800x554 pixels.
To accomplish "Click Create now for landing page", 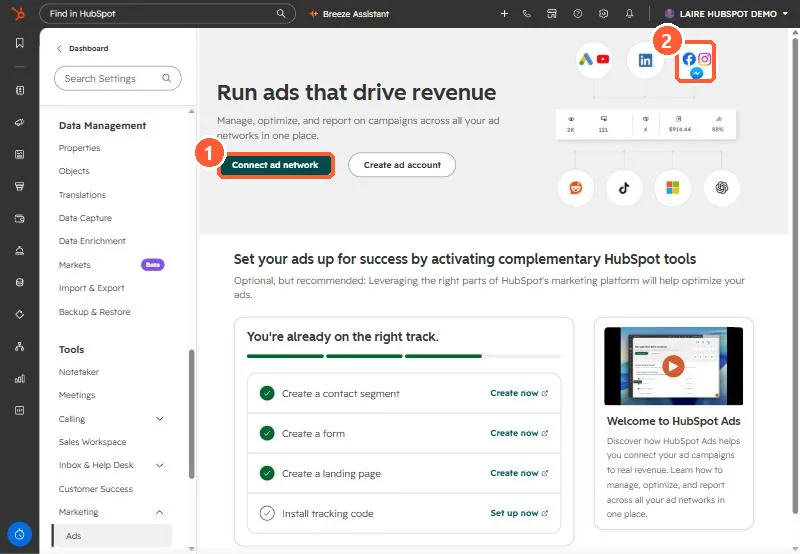I will pos(519,473).
